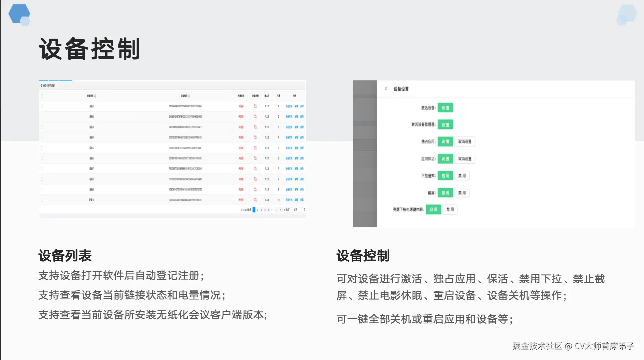Click the 设置 button for 激活设备

(446, 108)
